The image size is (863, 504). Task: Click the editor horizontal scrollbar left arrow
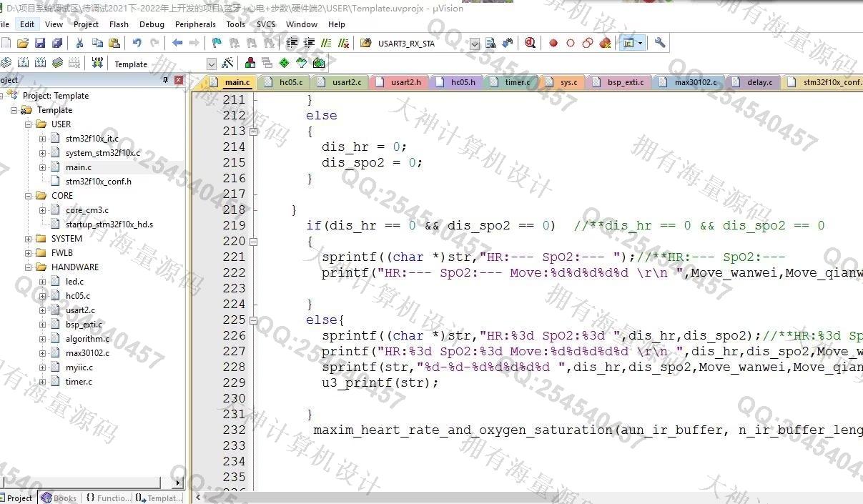pyautogui.click(x=198, y=498)
